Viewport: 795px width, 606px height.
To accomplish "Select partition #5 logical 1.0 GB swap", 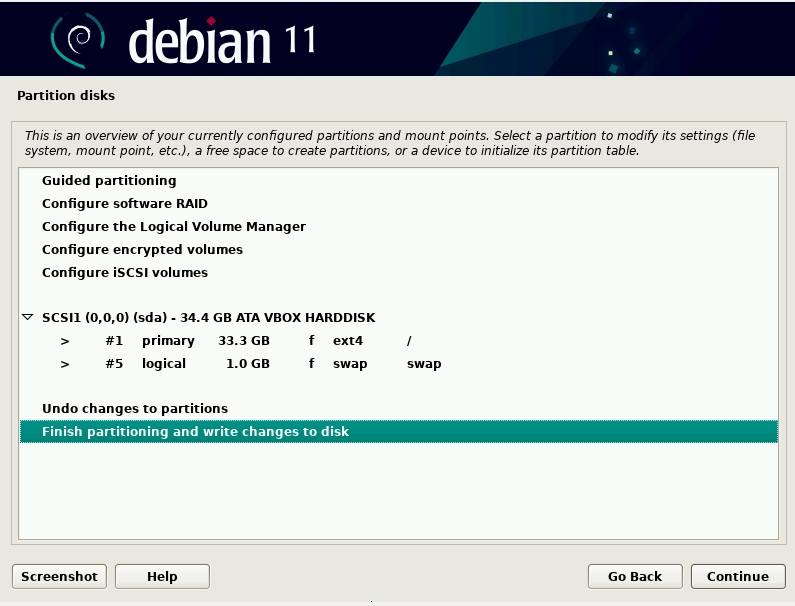I will coord(399,364).
